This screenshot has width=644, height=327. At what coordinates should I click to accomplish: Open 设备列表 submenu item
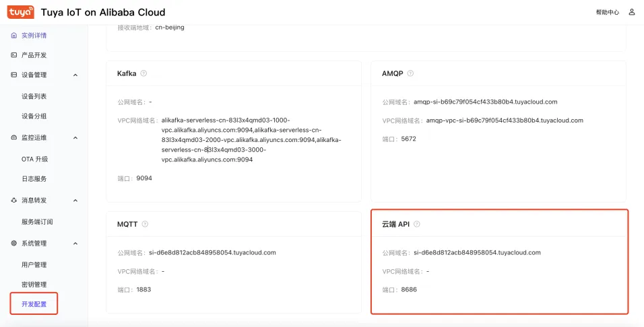pyautogui.click(x=34, y=96)
